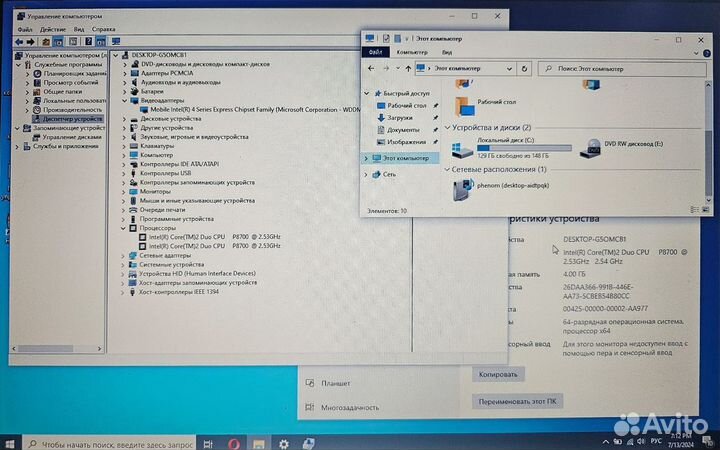The width and height of the screenshot is (720, 450).
Task: Click Переименовать этот ПК button
Action: [517, 402]
